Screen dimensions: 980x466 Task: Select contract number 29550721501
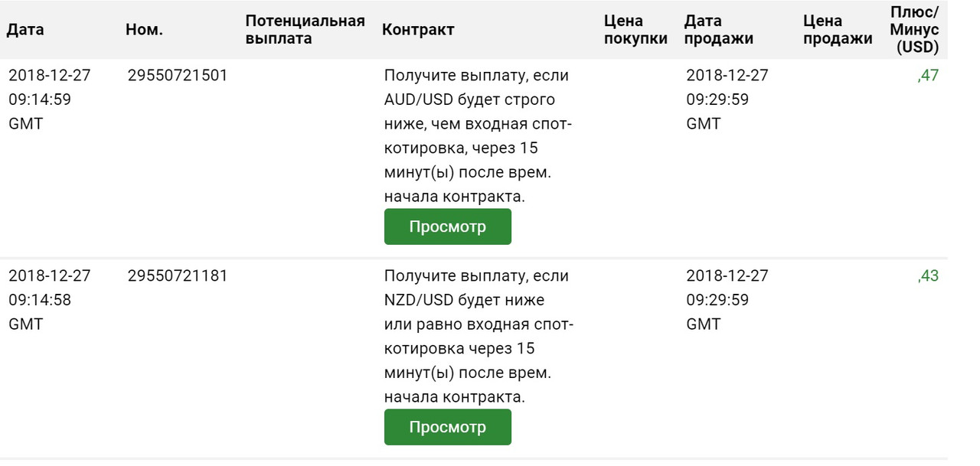178,76
